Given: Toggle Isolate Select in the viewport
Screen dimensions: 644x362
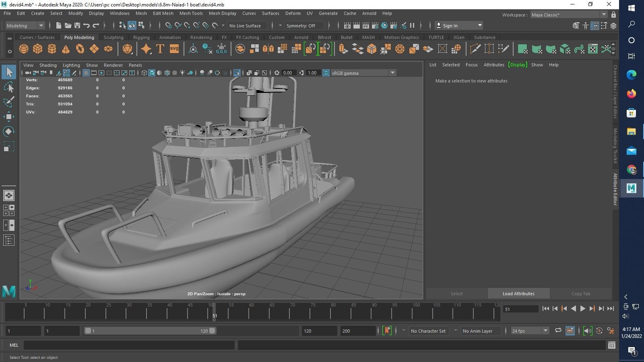Looking at the screenshot, I should click(237, 73).
